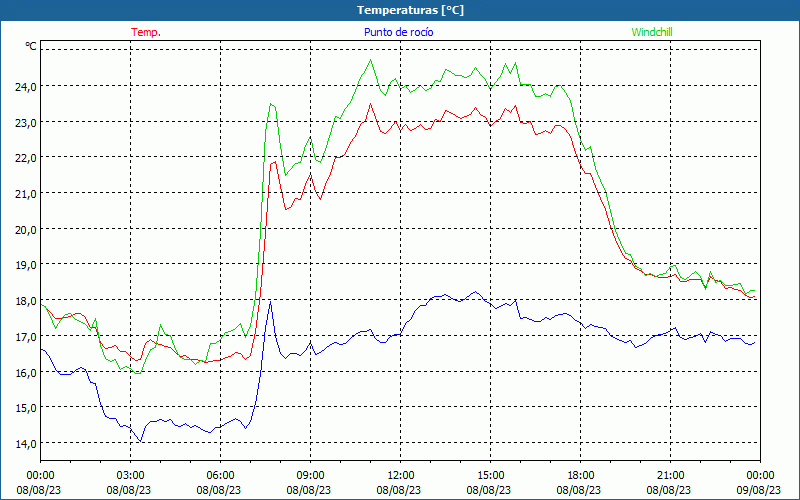Image resolution: width=800 pixels, height=500 pixels.
Task: Click the '18:00' x-axis time label
Action: (581, 476)
